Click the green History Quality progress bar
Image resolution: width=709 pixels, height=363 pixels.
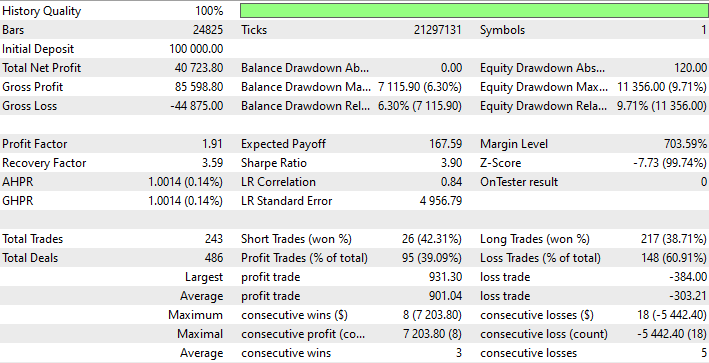pos(474,11)
